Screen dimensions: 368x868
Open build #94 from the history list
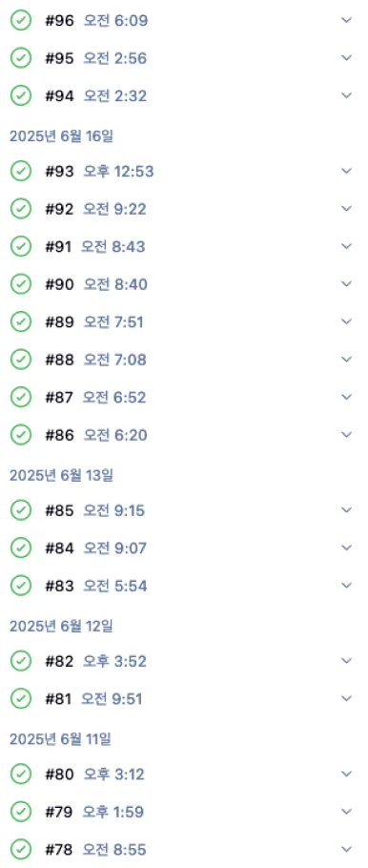point(95,95)
